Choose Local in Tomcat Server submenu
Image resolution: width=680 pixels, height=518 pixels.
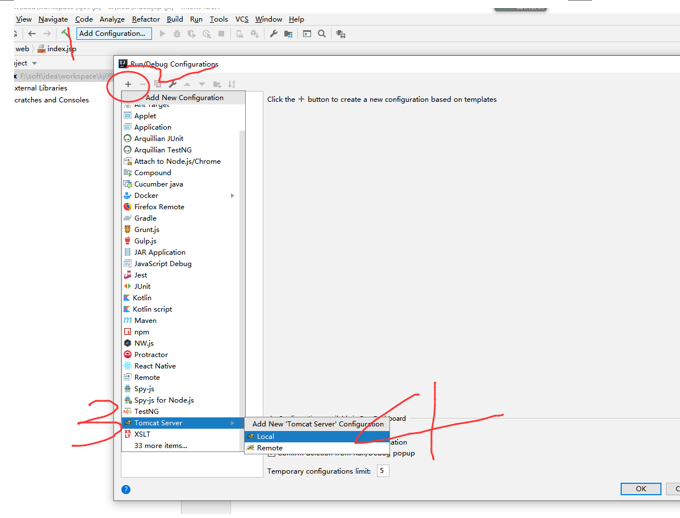[x=317, y=436]
